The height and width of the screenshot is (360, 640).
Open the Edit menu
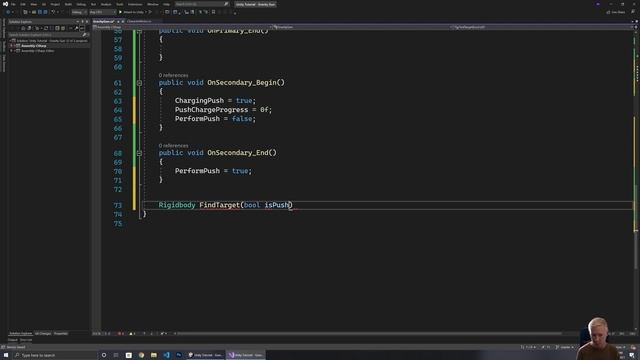click(x=23, y=4)
